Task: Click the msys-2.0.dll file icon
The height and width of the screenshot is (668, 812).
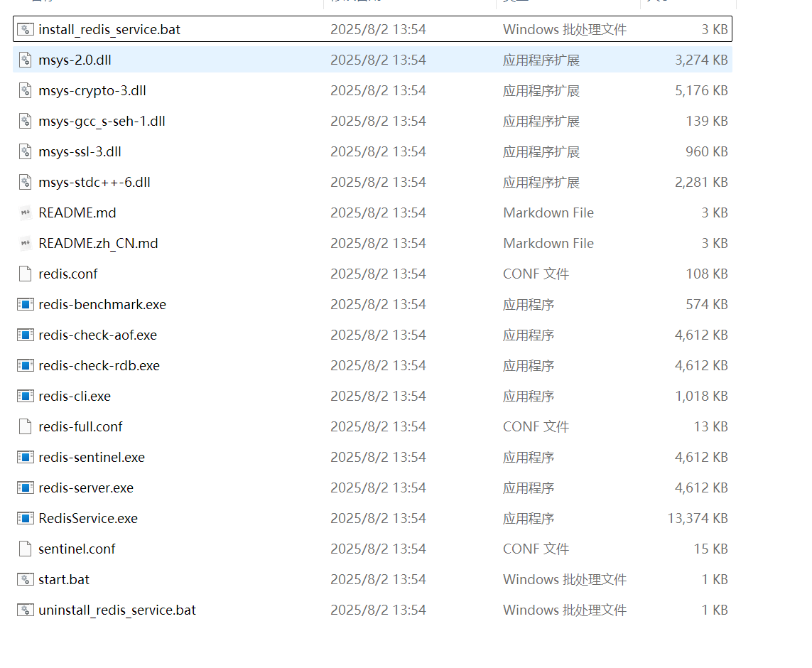Action: pos(24,60)
